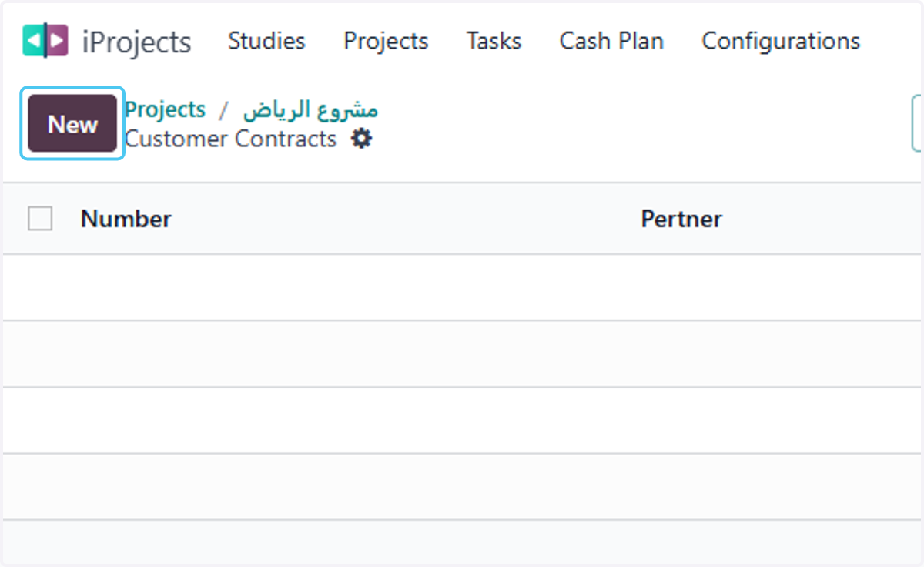Click the second empty table row
924x567 pixels.
click(462, 354)
